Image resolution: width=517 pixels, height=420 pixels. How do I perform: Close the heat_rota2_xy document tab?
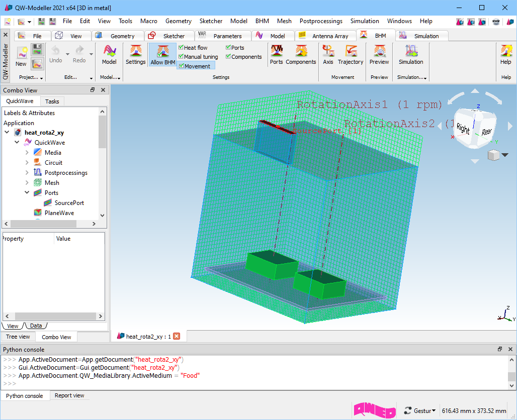click(177, 336)
